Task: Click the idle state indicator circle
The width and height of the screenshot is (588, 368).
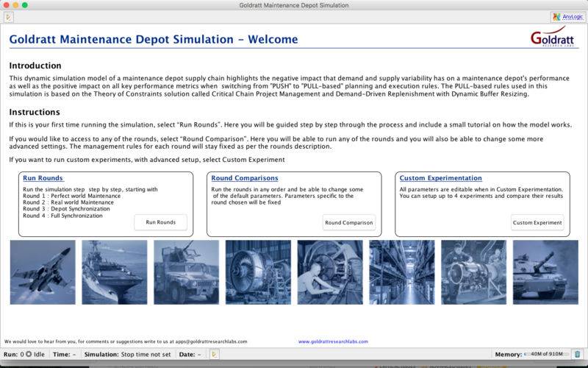Action: click(x=29, y=354)
